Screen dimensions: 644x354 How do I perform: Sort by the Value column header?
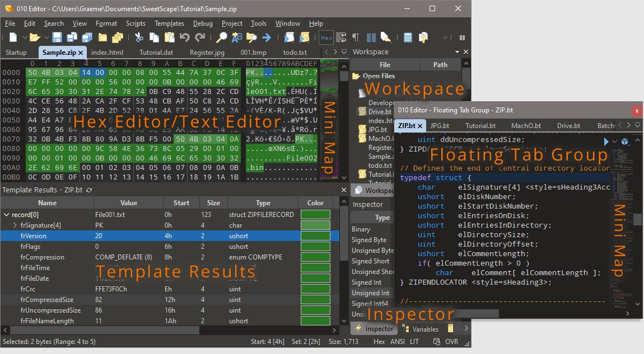pyautogui.click(x=128, y=203)
